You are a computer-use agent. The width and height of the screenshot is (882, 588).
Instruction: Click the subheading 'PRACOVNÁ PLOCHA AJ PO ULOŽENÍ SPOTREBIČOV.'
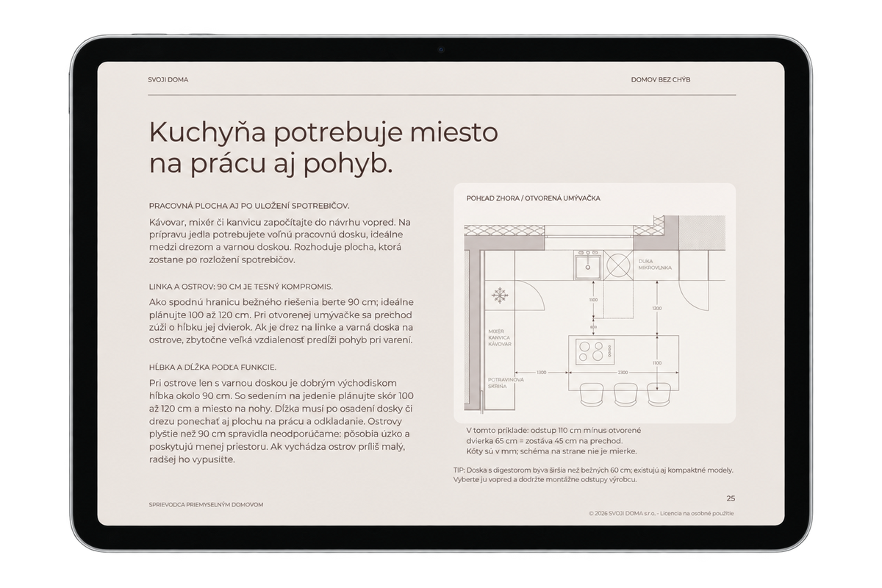[248, 205]
